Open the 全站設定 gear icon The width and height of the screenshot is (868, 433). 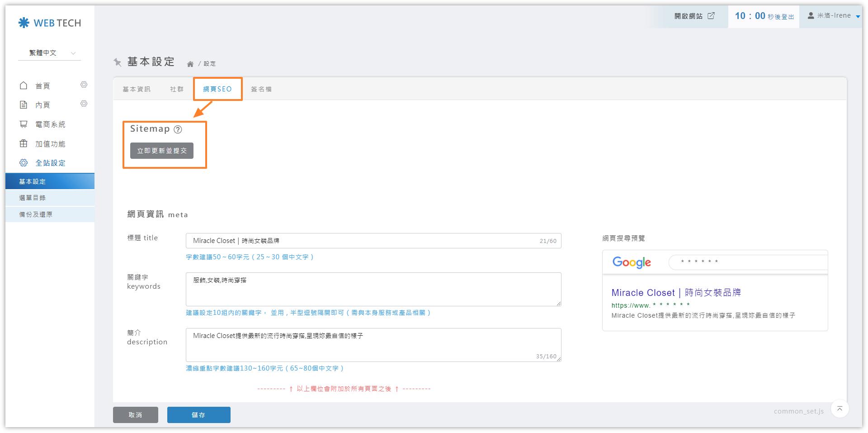coord(24,163)
